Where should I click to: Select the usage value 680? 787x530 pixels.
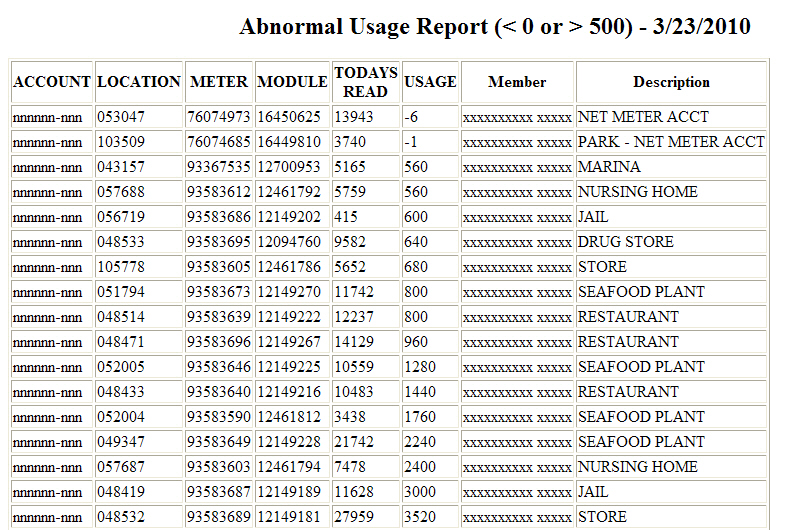[416, 267]
